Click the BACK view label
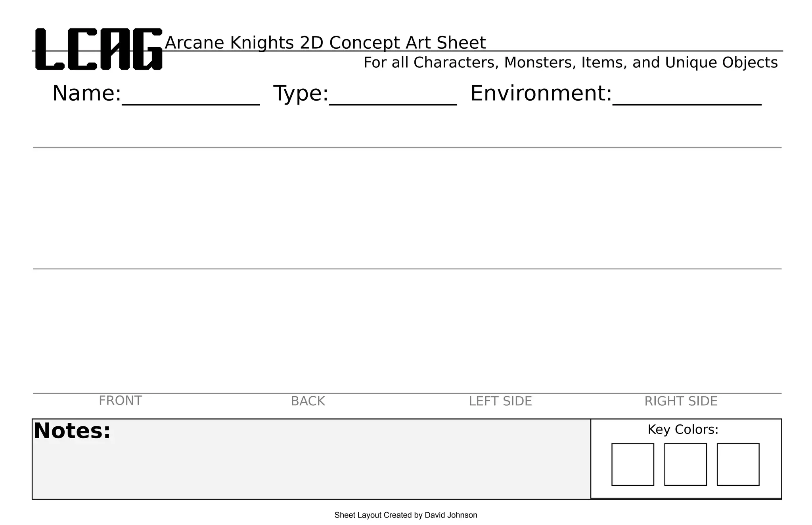Image resolution: width=812 pixels, height=525 pixels. 308,401
